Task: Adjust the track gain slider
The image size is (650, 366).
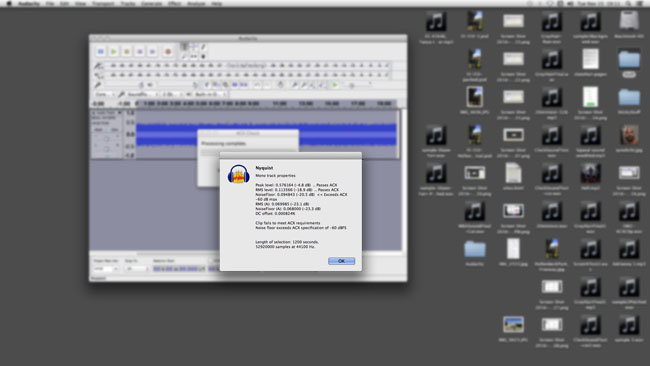Action: [x=107, y=139]
